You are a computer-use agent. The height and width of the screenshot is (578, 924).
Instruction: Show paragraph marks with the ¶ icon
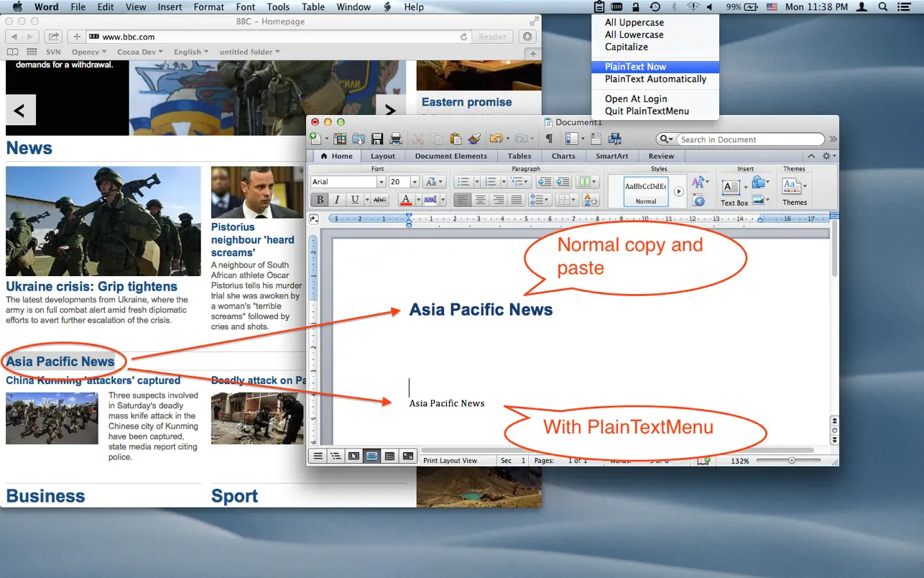(550, 139)
